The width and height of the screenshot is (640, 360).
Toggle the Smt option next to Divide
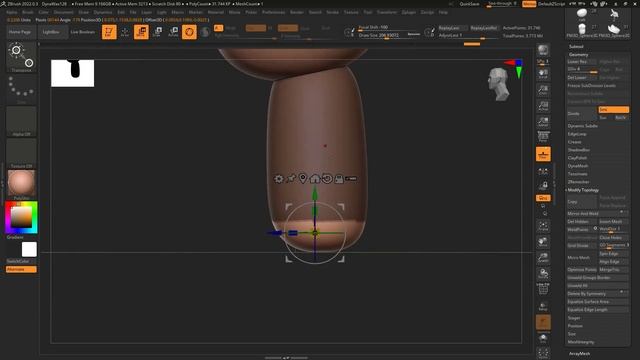point(613,110)
